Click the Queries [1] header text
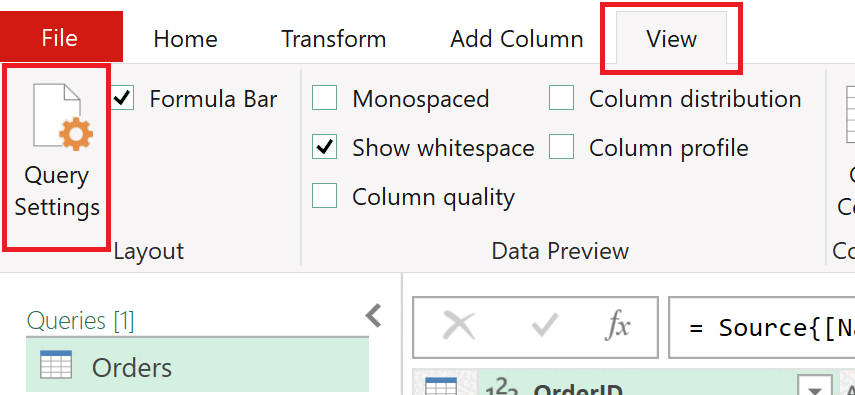855x395 pixels. click(80, 321)
